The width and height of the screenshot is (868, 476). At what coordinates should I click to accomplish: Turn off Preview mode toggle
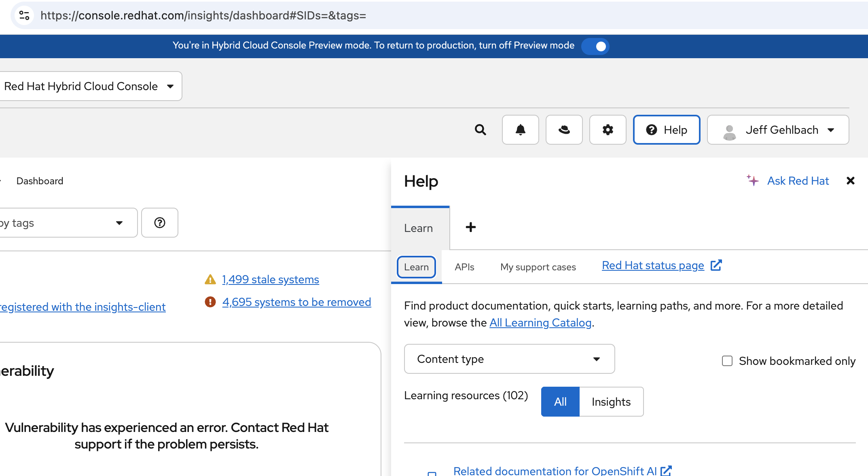coord(595,46)
